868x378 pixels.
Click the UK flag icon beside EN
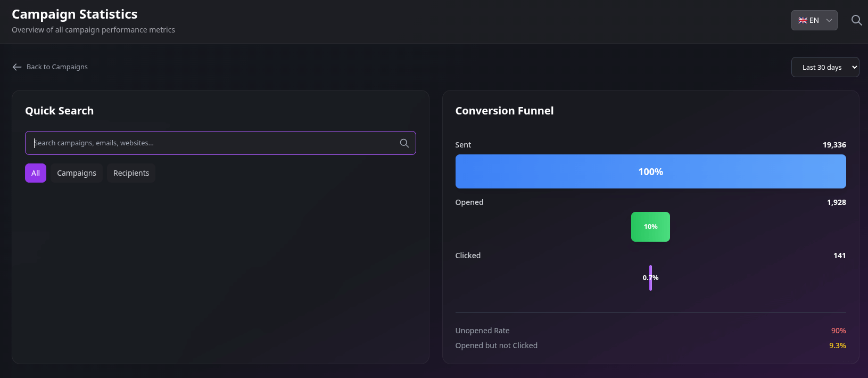click(803, 21)
